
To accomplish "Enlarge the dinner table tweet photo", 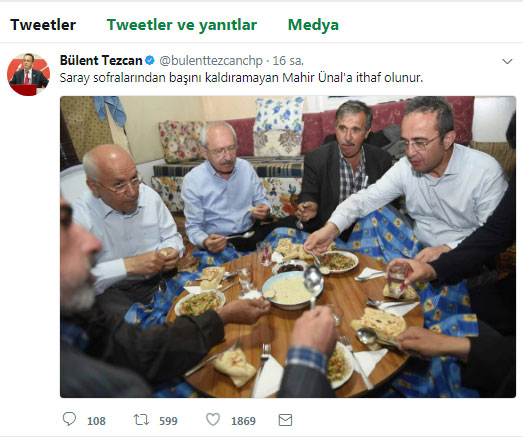I will [288, 247].
